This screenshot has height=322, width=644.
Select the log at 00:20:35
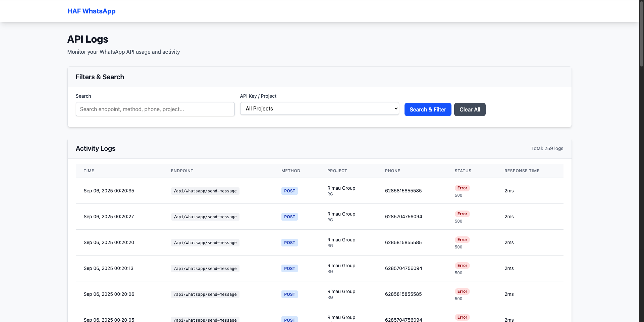click(x=109, y=191)
